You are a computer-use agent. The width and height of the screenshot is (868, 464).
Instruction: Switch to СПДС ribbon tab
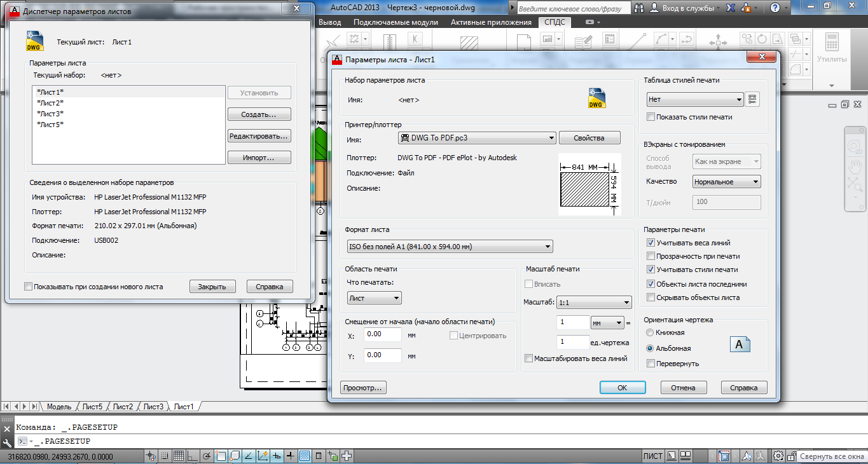coord(554,22)
